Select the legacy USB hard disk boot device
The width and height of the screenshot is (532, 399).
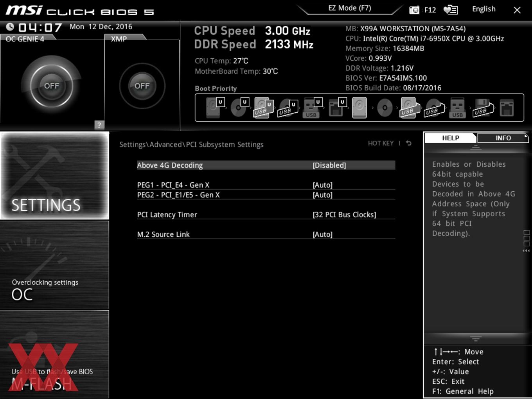(x=409, y=108)
